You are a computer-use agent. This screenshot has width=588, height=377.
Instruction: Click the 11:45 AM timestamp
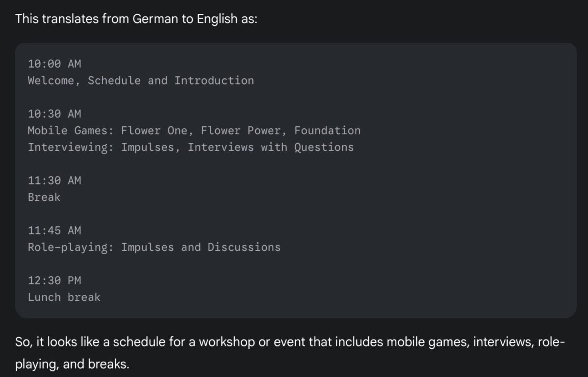(54, 231)
